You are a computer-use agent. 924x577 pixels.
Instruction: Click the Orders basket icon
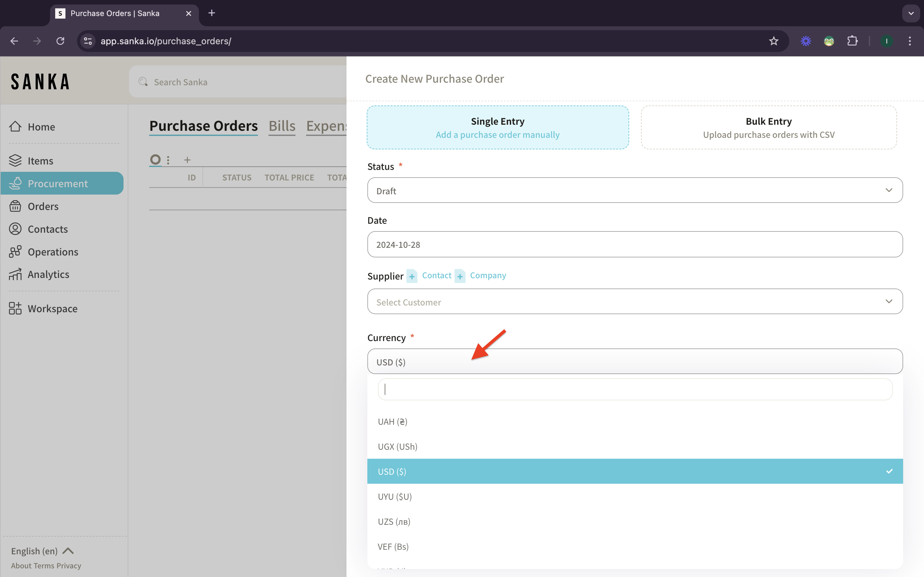point(15,206)
